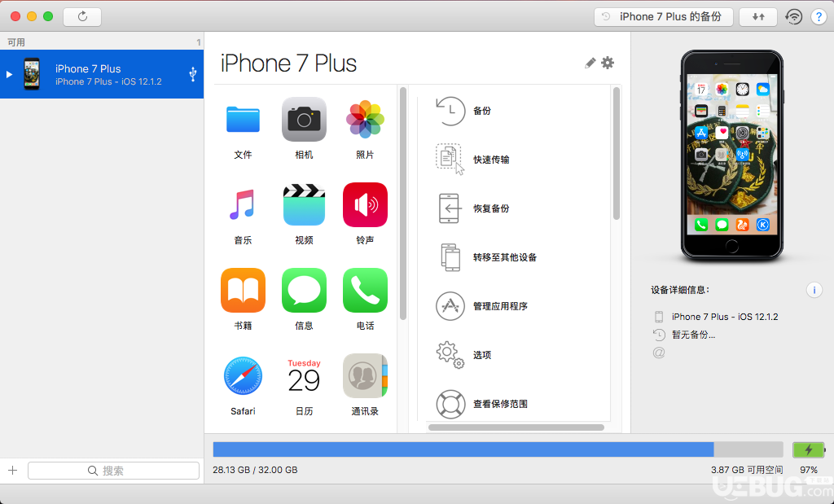Click the actions list horizontal scrollbar
This screenshot has width=834, height=504.
click(x=516, y=427)
